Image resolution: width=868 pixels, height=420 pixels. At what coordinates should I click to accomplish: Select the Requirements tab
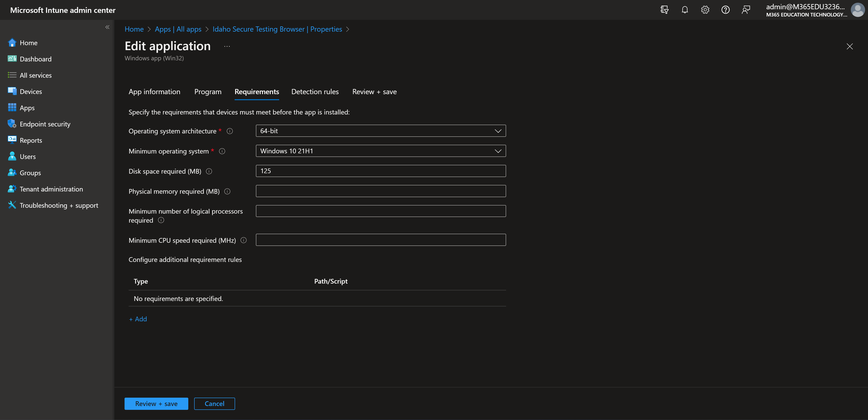click(x=257, y=91)
